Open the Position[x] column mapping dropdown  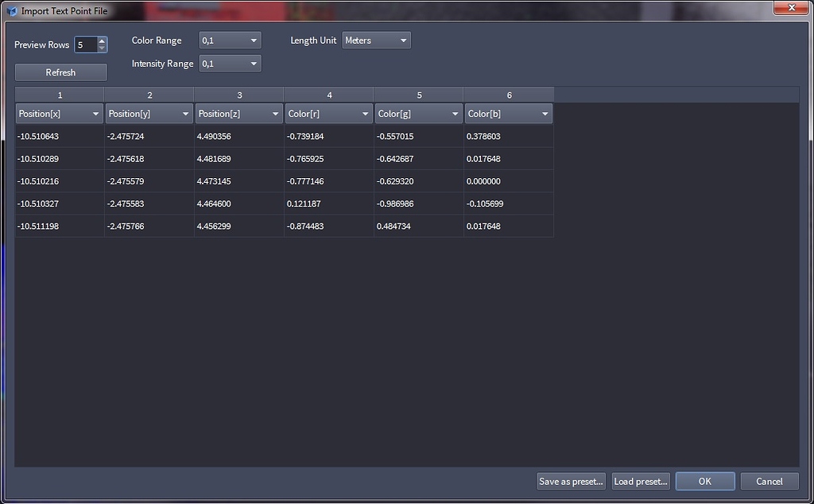[x=95, y=113]
